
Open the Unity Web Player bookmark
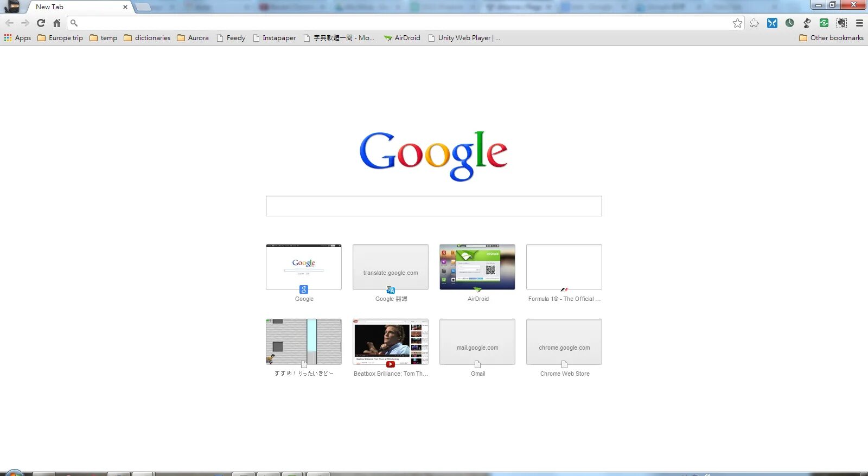coord(464,38)
